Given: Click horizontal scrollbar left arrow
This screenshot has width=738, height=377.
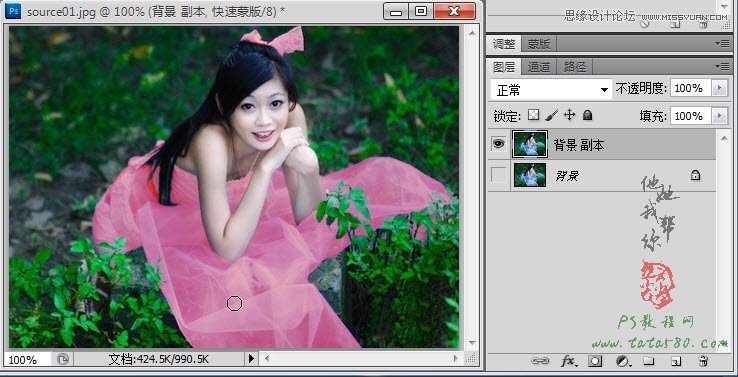Looking at the screenshot, I should (267, 359).
